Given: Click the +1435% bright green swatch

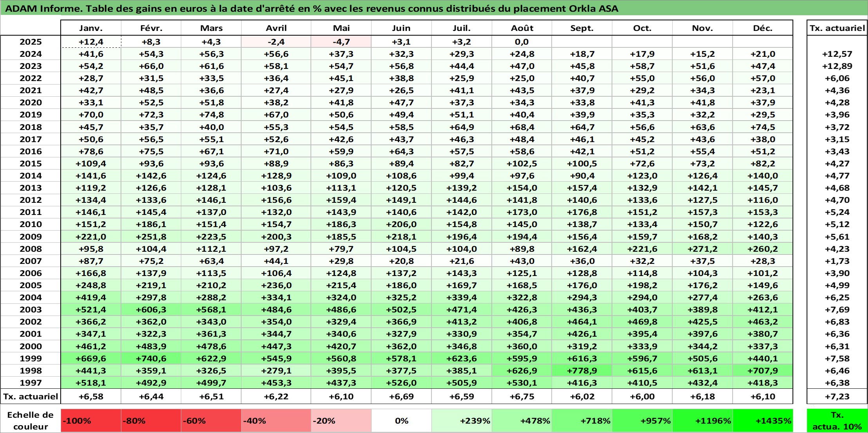Looking at the screenshot, I should 763,421.
